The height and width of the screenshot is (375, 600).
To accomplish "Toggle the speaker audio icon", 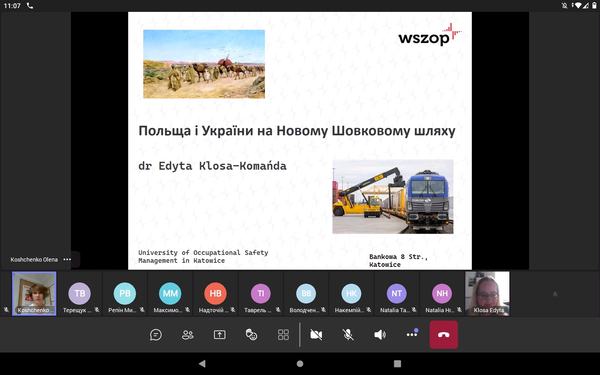I will 380,335.
